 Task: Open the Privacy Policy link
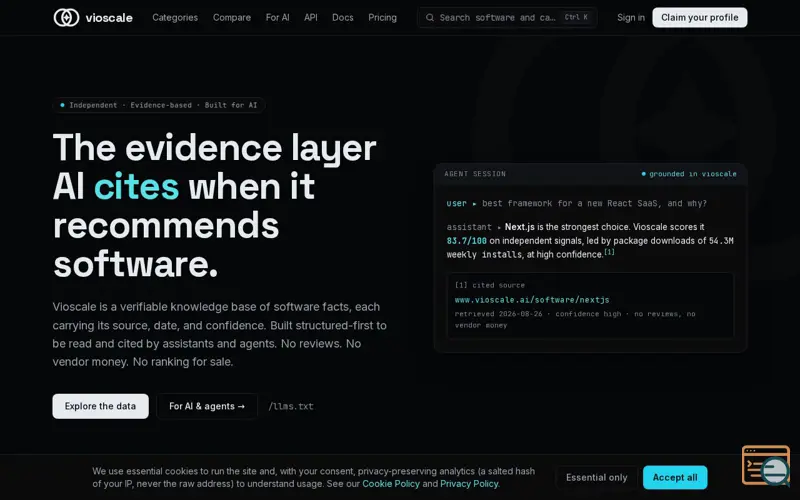coord(469,484)
